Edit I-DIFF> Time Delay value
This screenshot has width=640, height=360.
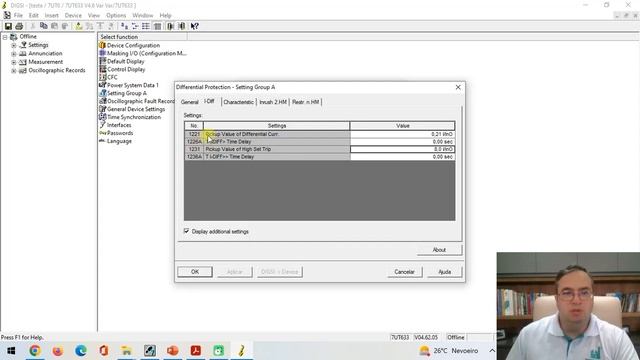pyautogui.click(x=402, y=142)
